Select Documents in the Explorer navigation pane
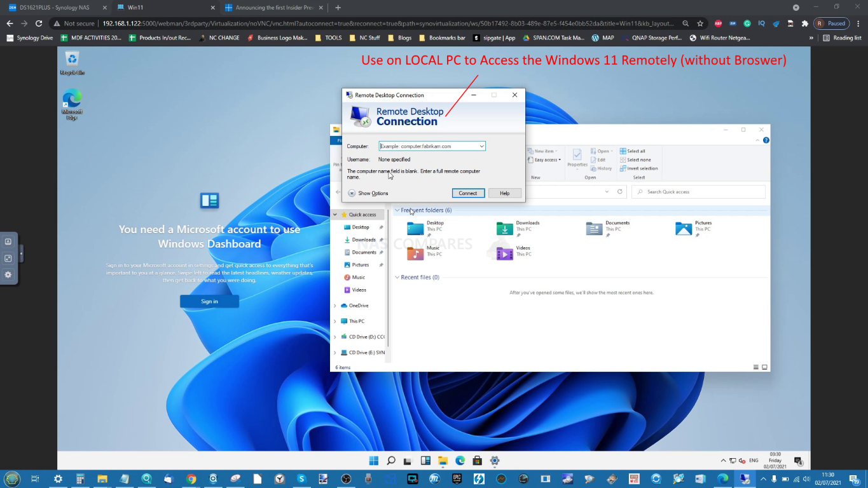Image resolution: width=868 pixels, height=488 pixels. [x=361, y=252]
